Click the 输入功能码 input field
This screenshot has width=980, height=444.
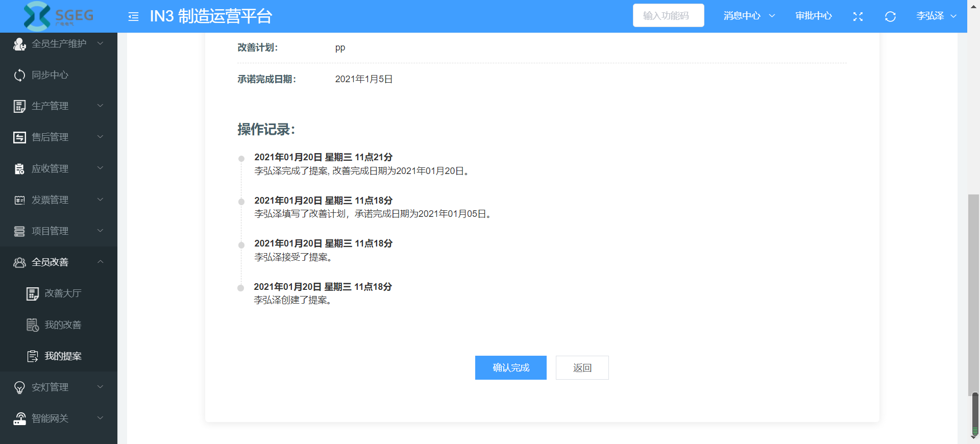click(668, 16)
